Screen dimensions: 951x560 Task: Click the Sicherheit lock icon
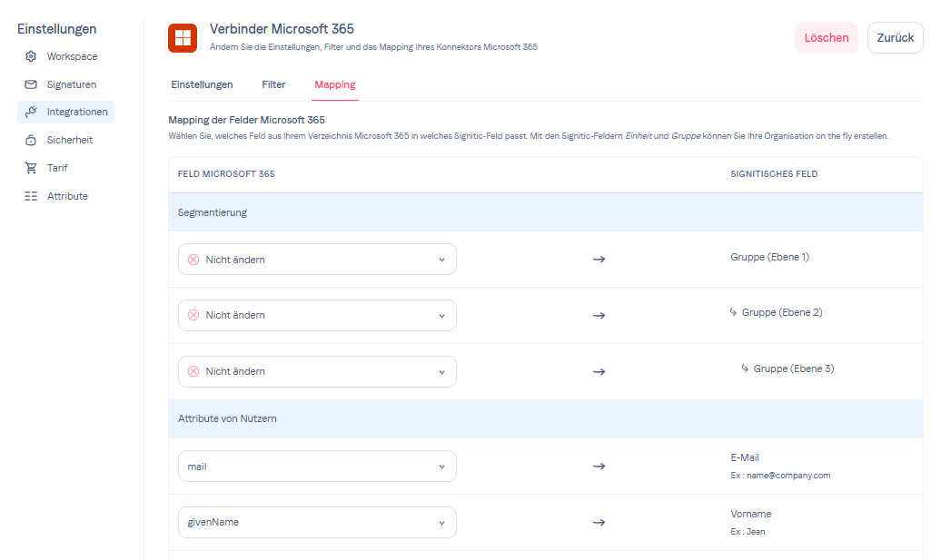click(x=31, y=141)
